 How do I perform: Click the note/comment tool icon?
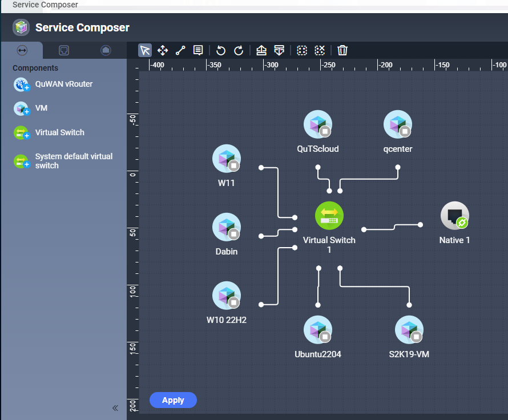(198, 51)
